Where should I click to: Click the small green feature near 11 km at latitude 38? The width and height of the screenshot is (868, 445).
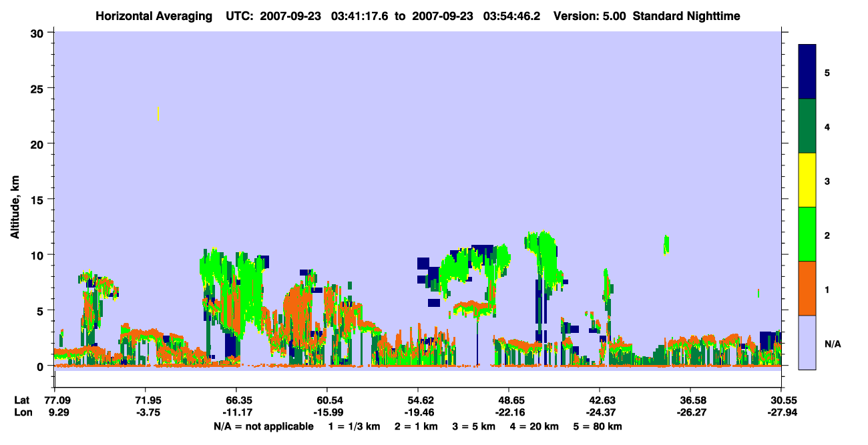pos(666,245)
